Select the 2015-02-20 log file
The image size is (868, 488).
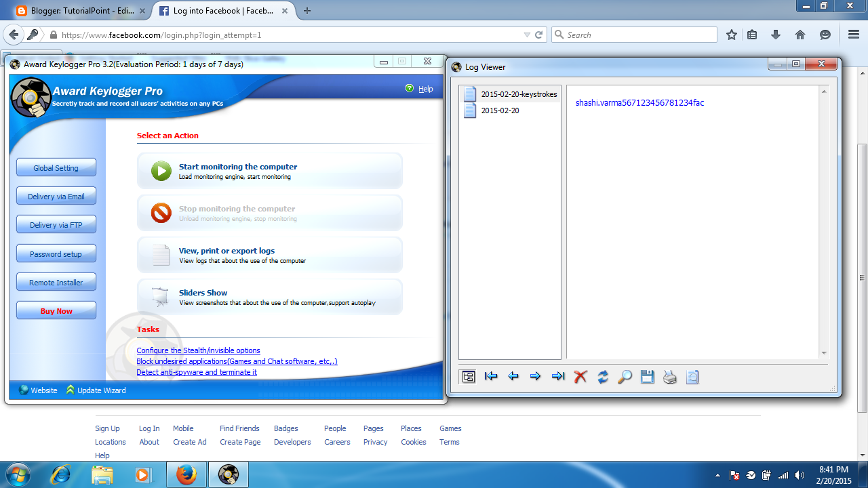pos(492,110)
